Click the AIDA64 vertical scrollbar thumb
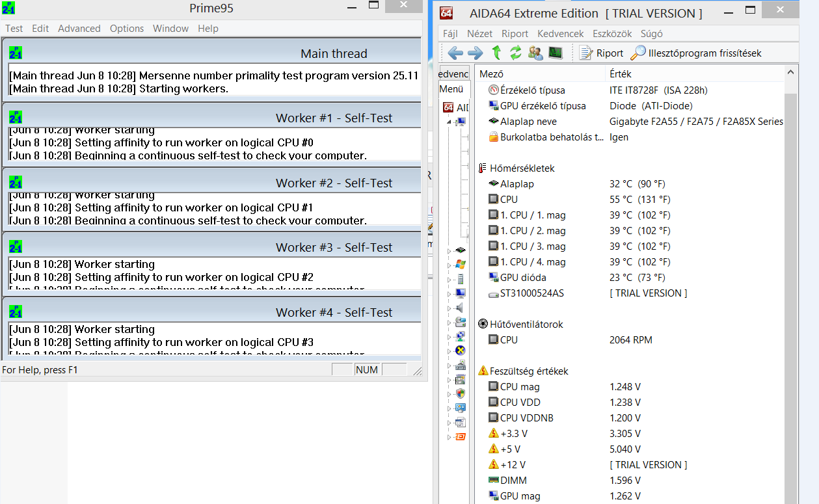 (791, 299)
